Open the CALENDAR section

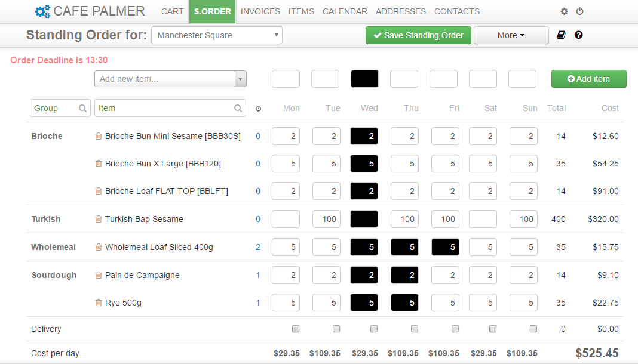(345, 11)
